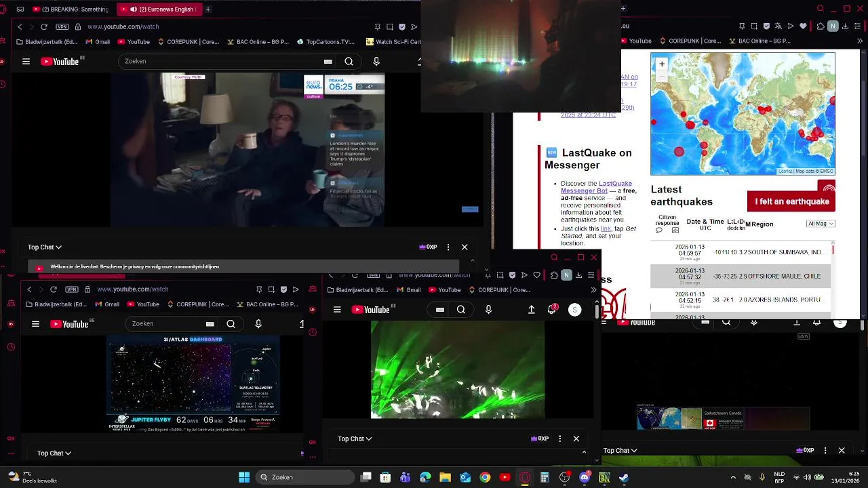Toggle the ad blocker shield in the earthquake window
The height and width of the screenshot is (488, 868).
pyautogui.click(x=766, y=26)
